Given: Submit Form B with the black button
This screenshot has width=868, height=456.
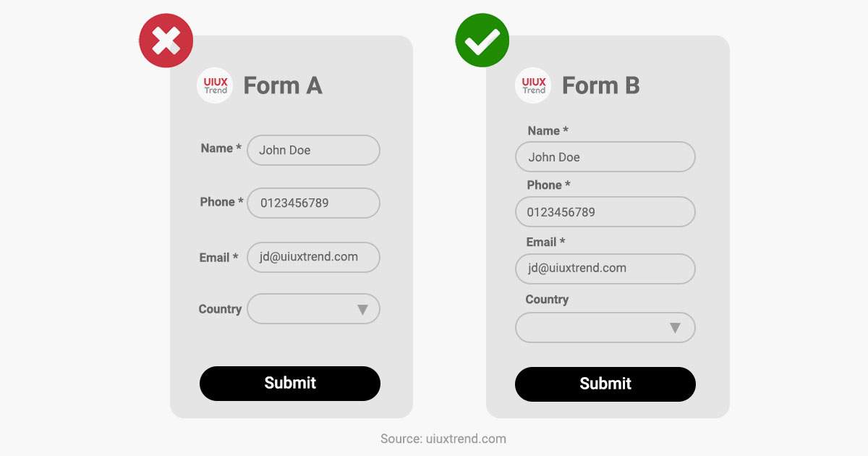Looking at the screenshot, I should tap(605, 384).
